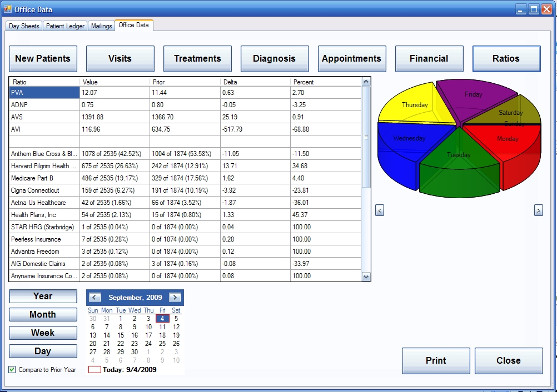Select Advantra Freedom row
The width and height of the screenshot is (557, 392).
[185, 252]
